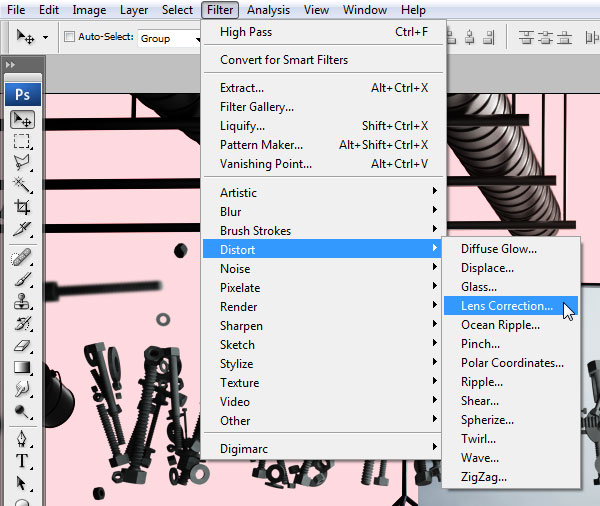The height and width of the screenshot is (506, 600).
Task: Select the Smudge tool
Action: pos(23,389)
